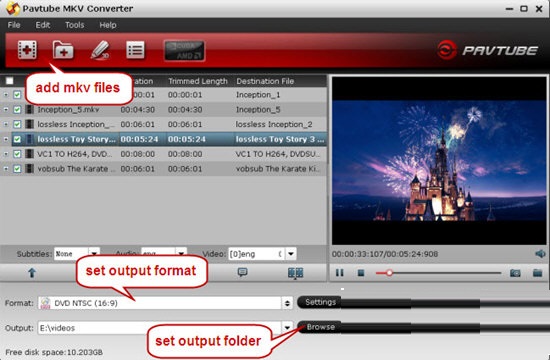The width and height of the screenshot is (550, 360).
Task: Expand the vobsub The Karate row
Action: point(6,168)
